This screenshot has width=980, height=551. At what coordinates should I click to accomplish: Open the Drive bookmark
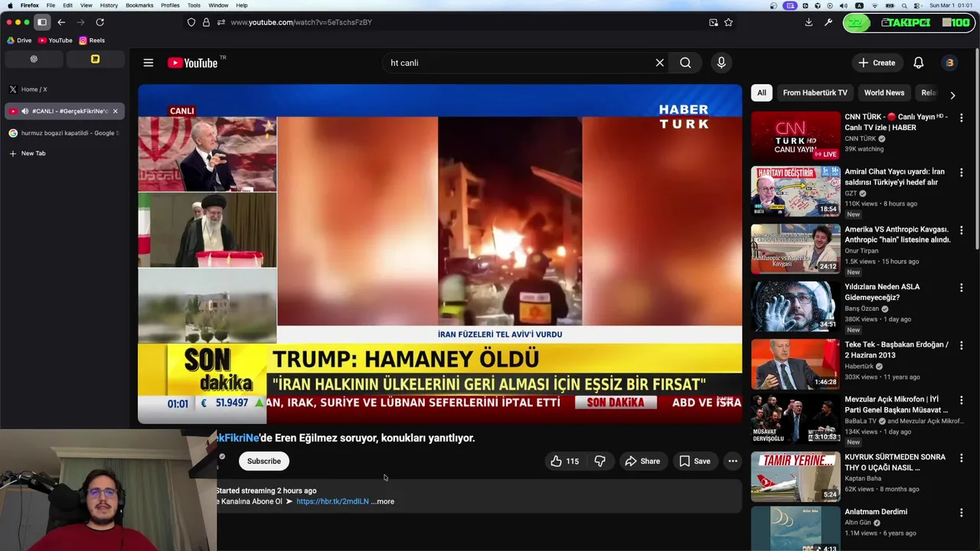point(19,41)
